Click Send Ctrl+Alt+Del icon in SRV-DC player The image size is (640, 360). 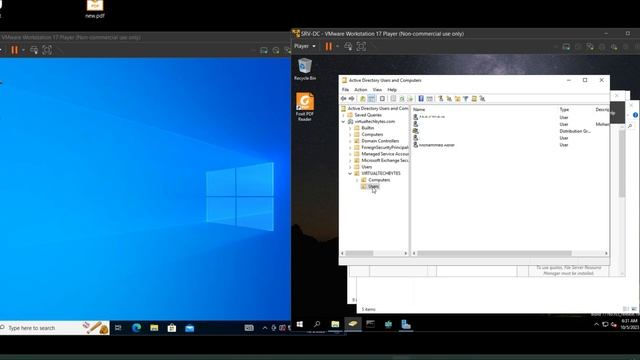coord(348,47)
